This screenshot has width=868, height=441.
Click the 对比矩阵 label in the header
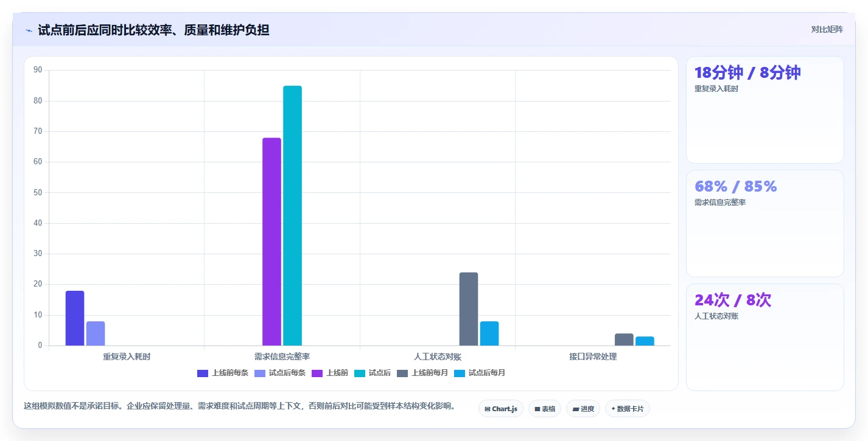pyautogui.click(x=827, y=30)
